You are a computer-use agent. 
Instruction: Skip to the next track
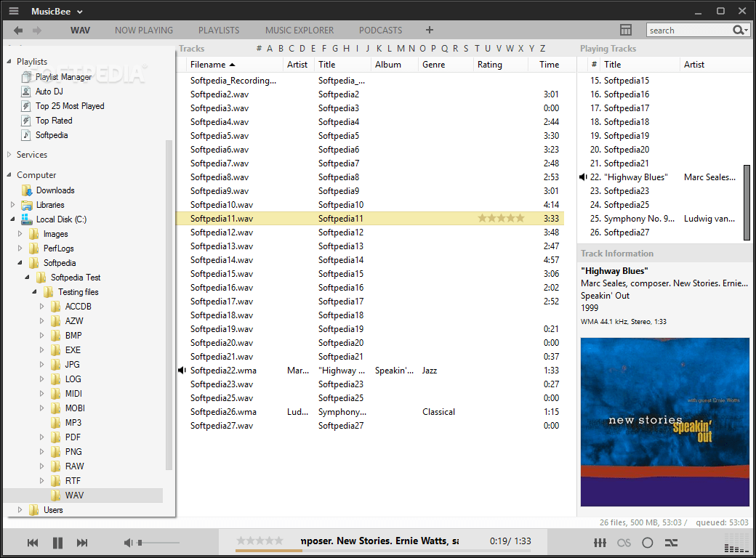81,542
